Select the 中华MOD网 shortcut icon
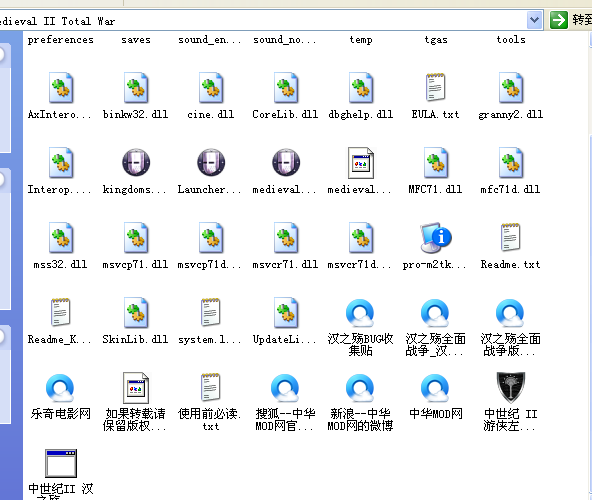Screen dimensions: 592x500 coord(435,388)
